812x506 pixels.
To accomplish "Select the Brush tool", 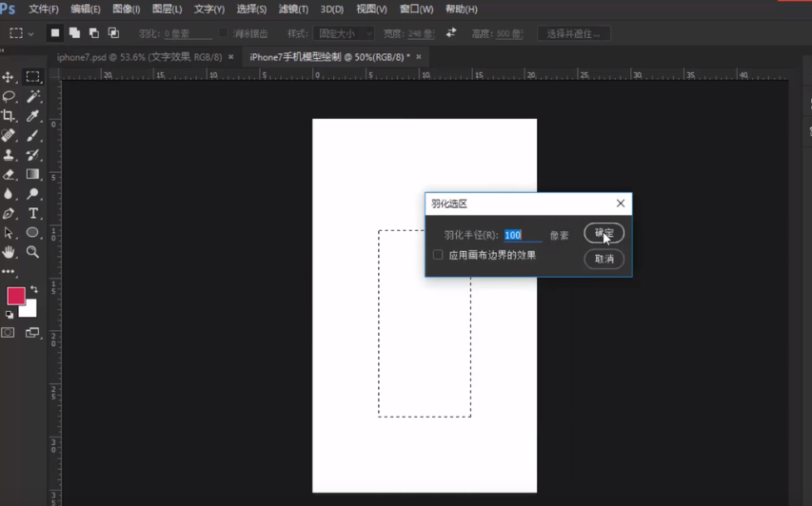I will (x=32, y=136).
